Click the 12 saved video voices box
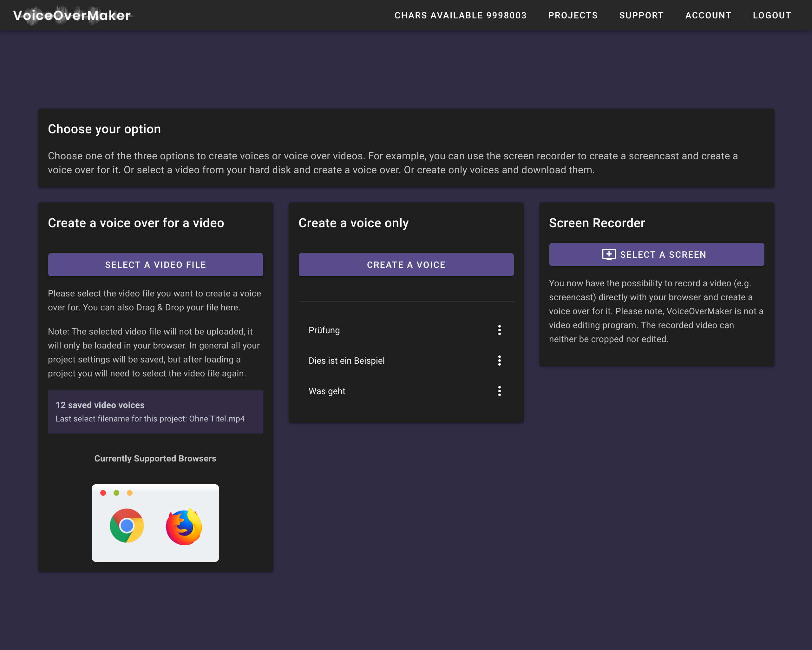 (x=155, y=411)
